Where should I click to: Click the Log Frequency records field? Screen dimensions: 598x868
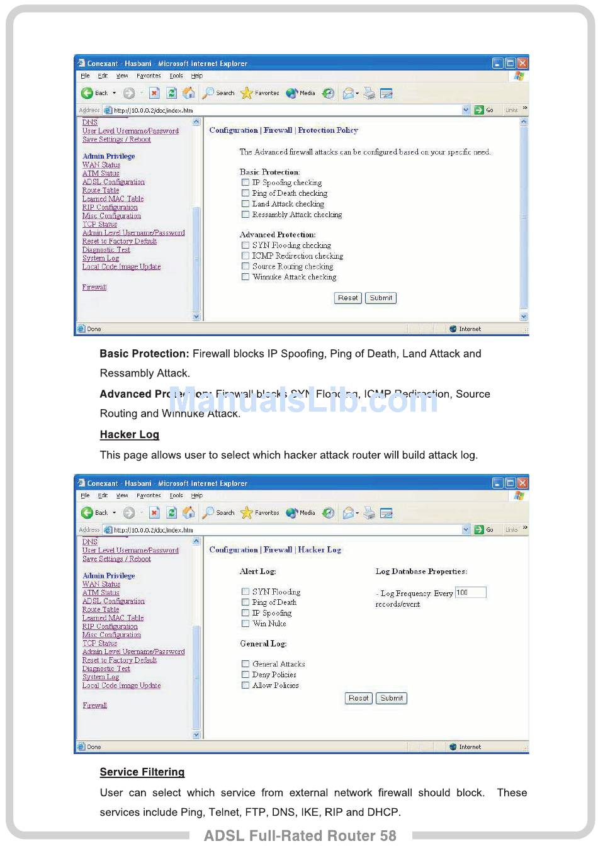[x=470, y=592]
